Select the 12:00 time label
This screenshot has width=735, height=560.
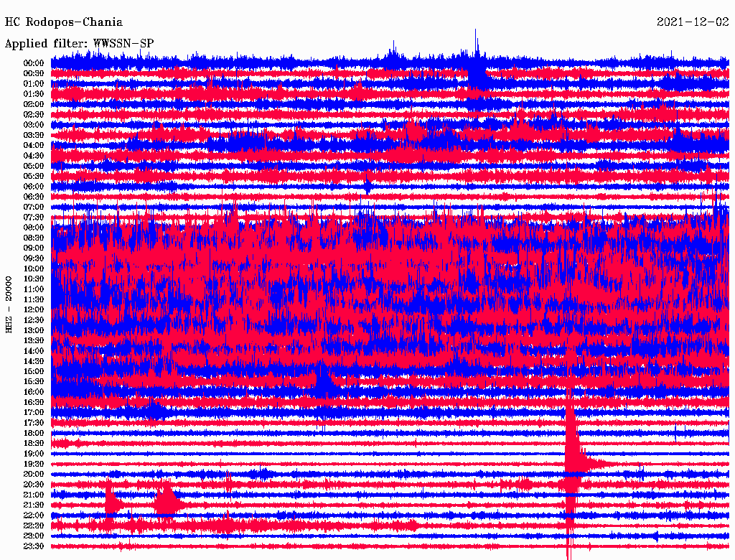pos(33,309)
